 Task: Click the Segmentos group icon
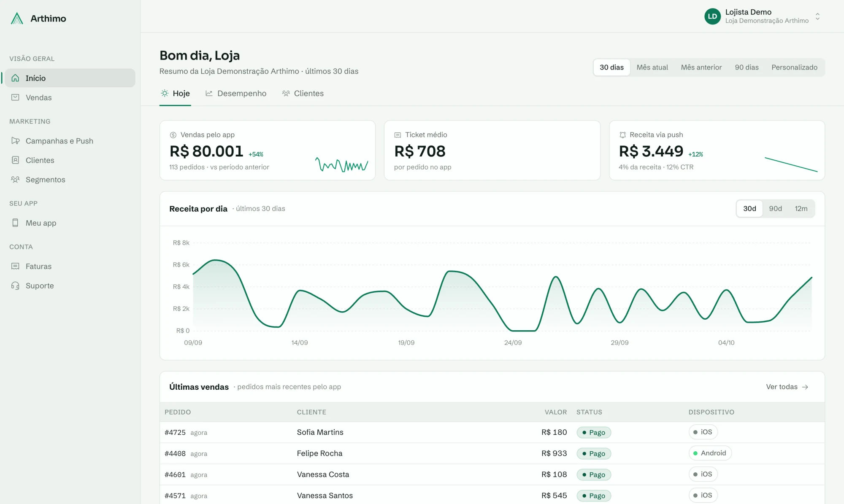tap(15, 180)
